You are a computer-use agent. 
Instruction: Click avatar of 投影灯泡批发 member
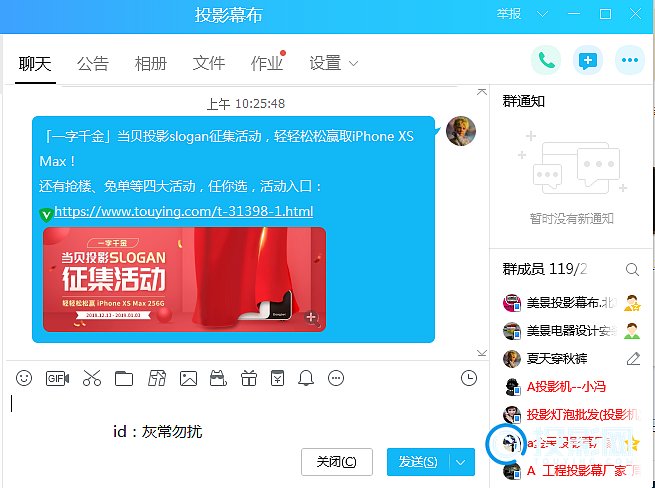512,414
